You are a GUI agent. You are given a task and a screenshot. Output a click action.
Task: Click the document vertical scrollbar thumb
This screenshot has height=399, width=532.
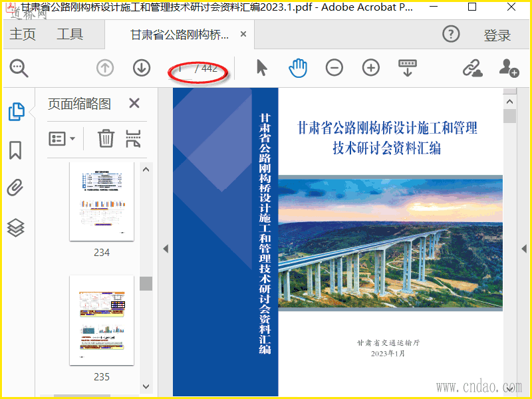point(509,116)
